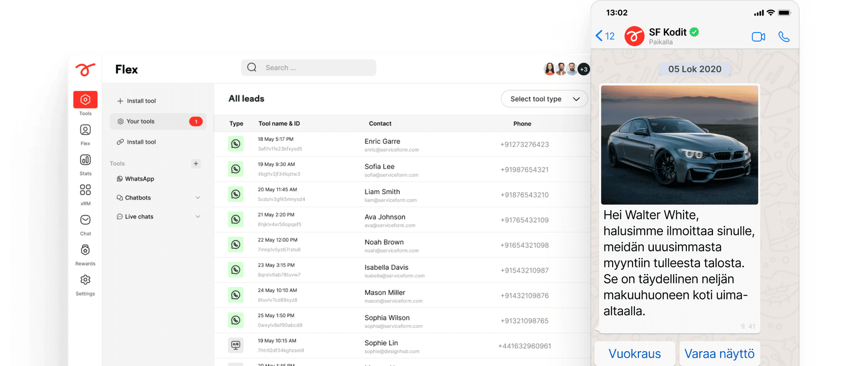This screenshot has width=868, height=366.
Task: Expand the Live chats submenu
Action: (198, 217)
